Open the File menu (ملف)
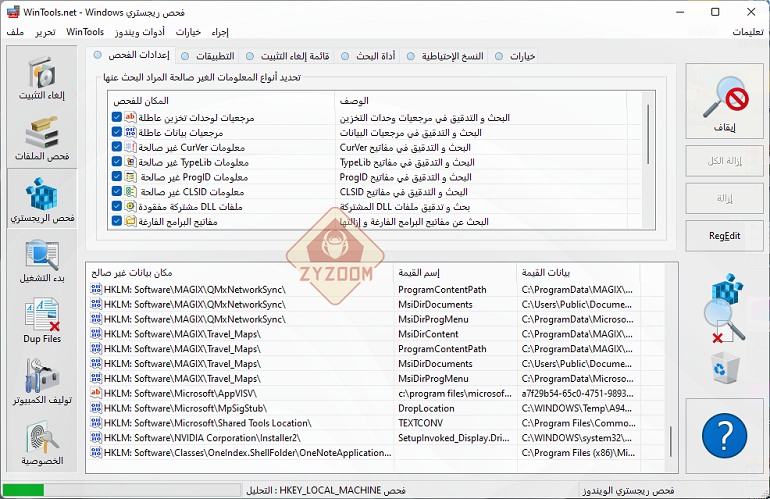 pos(15,32)
